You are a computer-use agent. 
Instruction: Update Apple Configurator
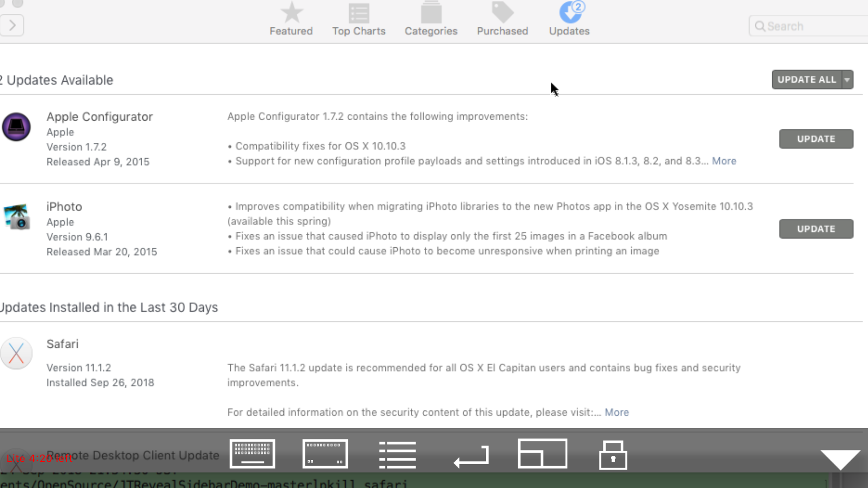[x=816, y=139]
